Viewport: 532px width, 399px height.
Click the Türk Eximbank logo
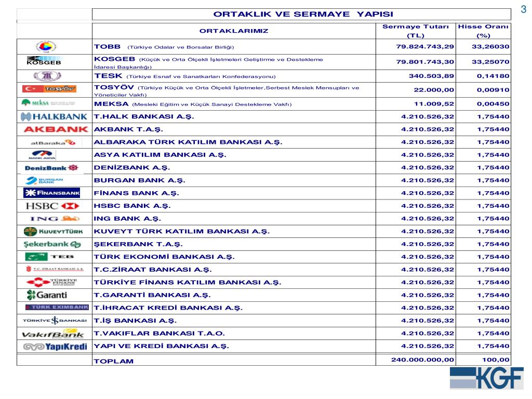[57, 308]
